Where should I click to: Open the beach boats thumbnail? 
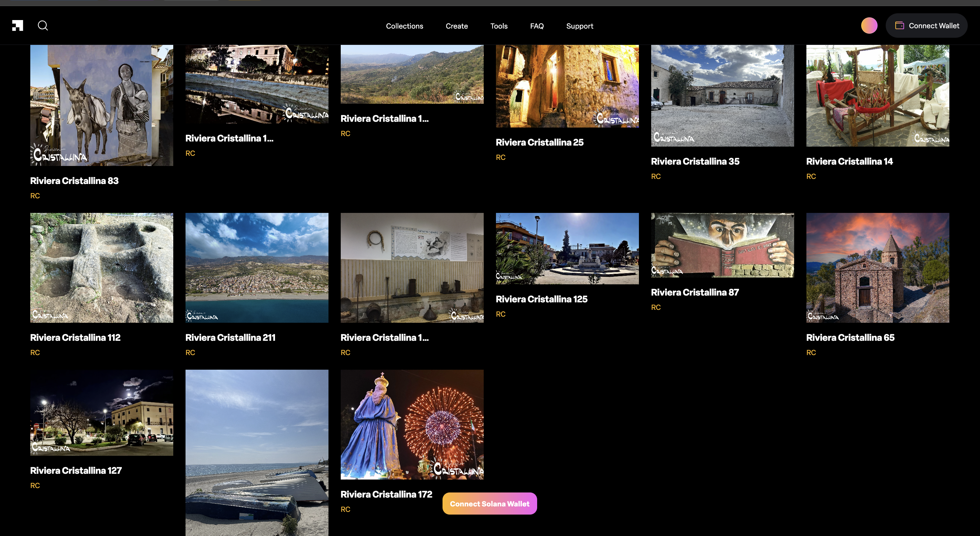(257, 453)
